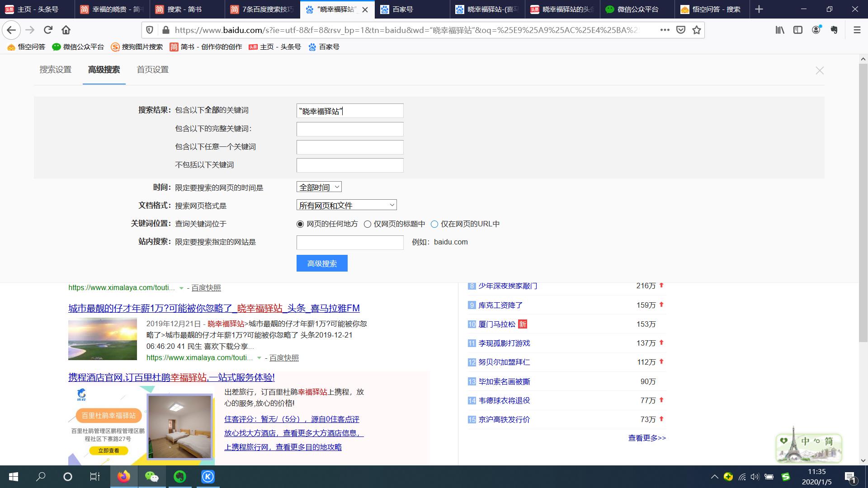Switch to Firefox in taskbar
This screenshot has width=868, height=488.
[x=123, y=477]
